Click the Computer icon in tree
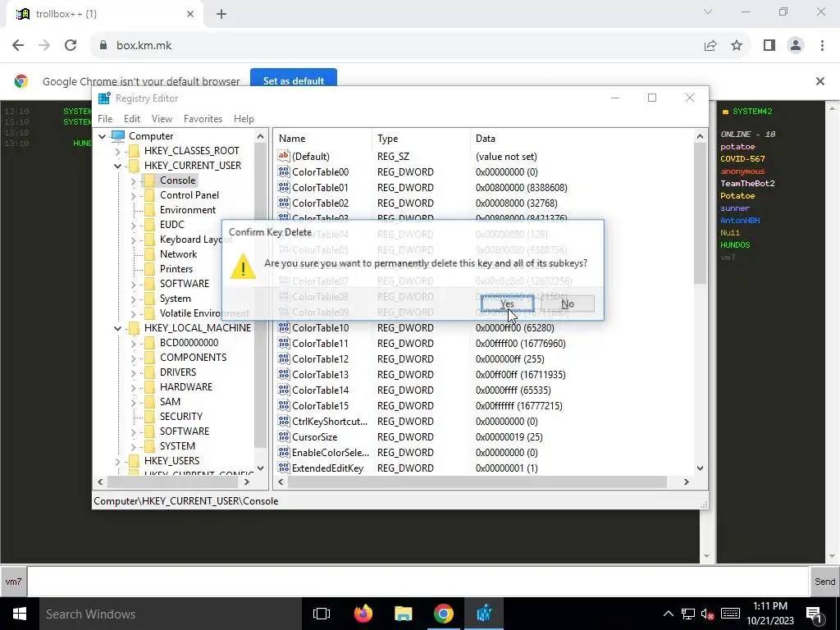 [x=118, y=136]
